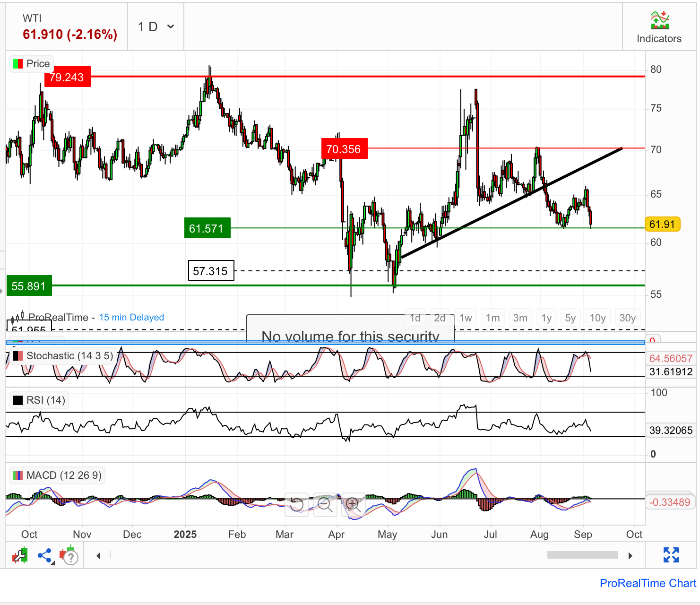The width and height of the screenshot is (700, 605).
Task: Open the 1 D timeframe dropdown
Action: (156, 27)
